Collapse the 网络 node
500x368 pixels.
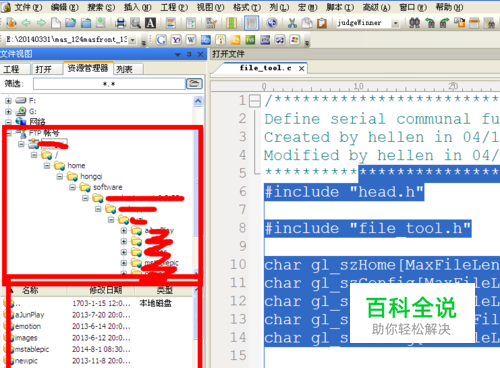9,122
